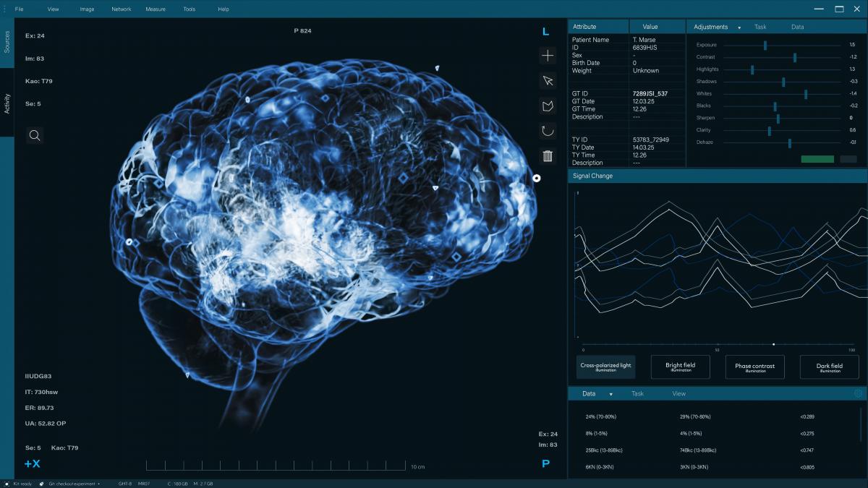Expand the Adjustments dropdown arrow

tap(739, 27)
